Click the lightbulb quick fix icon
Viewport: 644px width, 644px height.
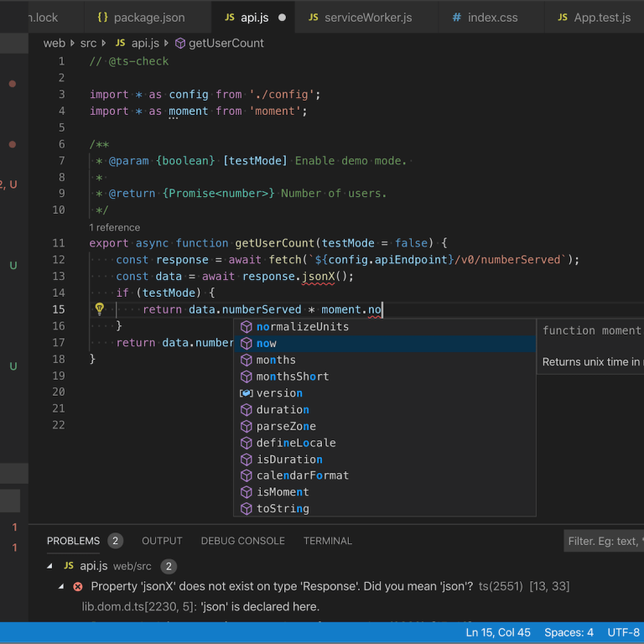[x=99, y=309]
